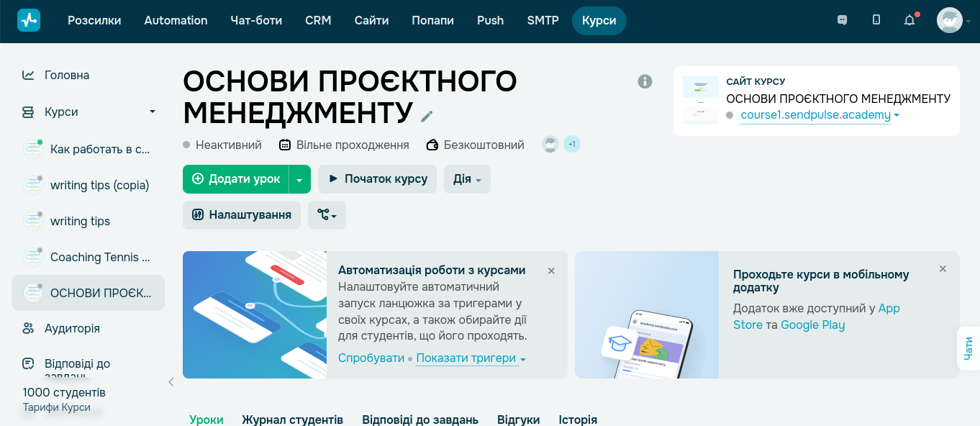Screen dimensions: 980x426
Task: Dismiss the mobile app promo banner
Action: (x=943, y=268)
